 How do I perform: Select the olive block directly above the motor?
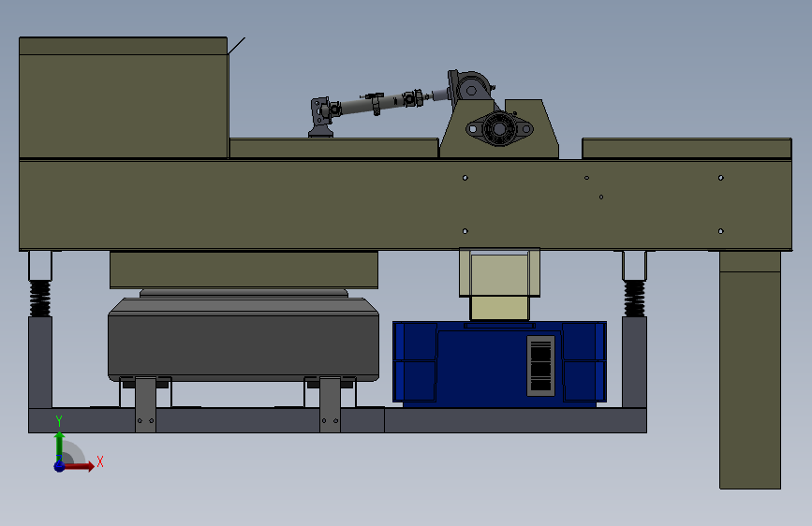coord(244,270)
